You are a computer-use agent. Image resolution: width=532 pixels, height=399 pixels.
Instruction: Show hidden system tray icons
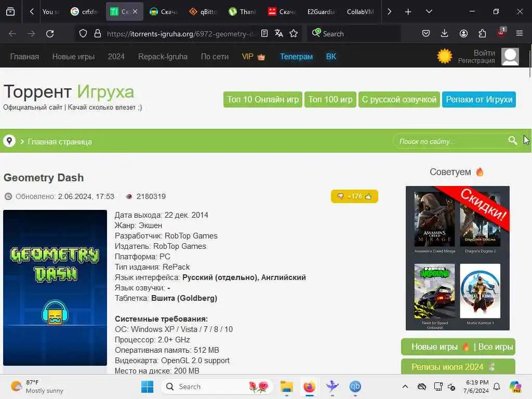405,387
